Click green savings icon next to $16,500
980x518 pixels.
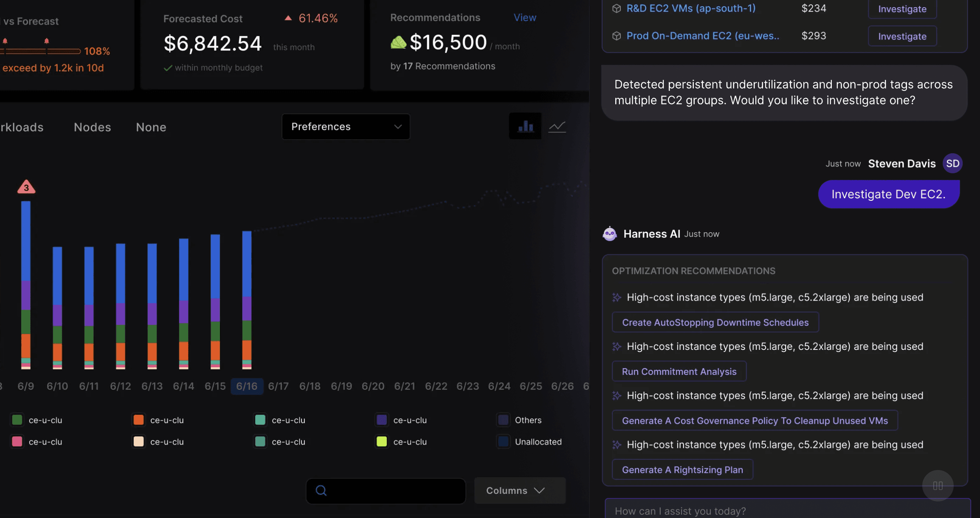(398, 42)
